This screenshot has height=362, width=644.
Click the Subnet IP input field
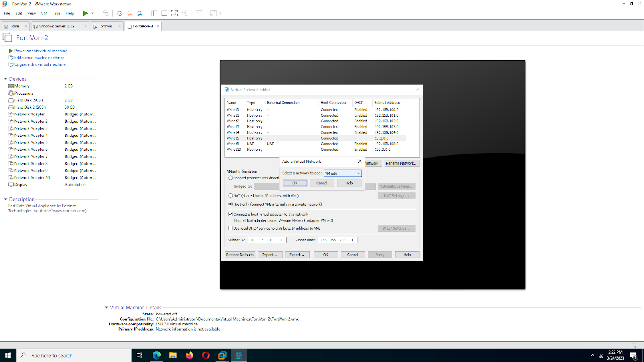266,240
